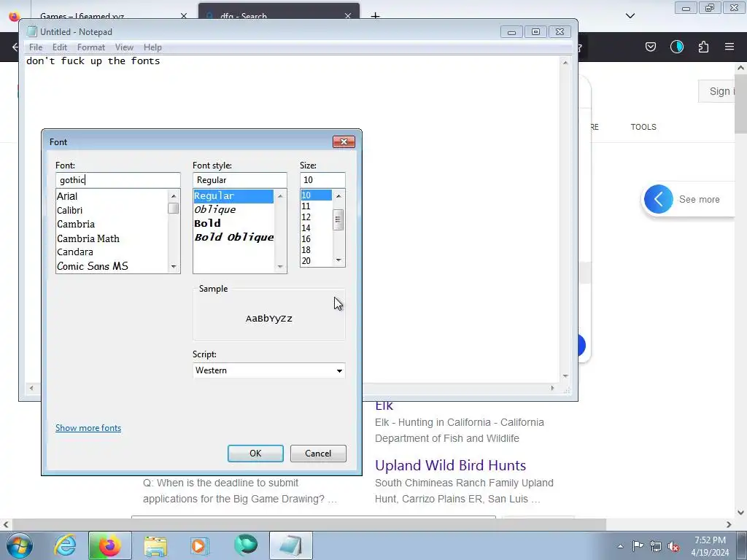Open the Windows Start menu orb
747x560 pixels.
point(19,545)
